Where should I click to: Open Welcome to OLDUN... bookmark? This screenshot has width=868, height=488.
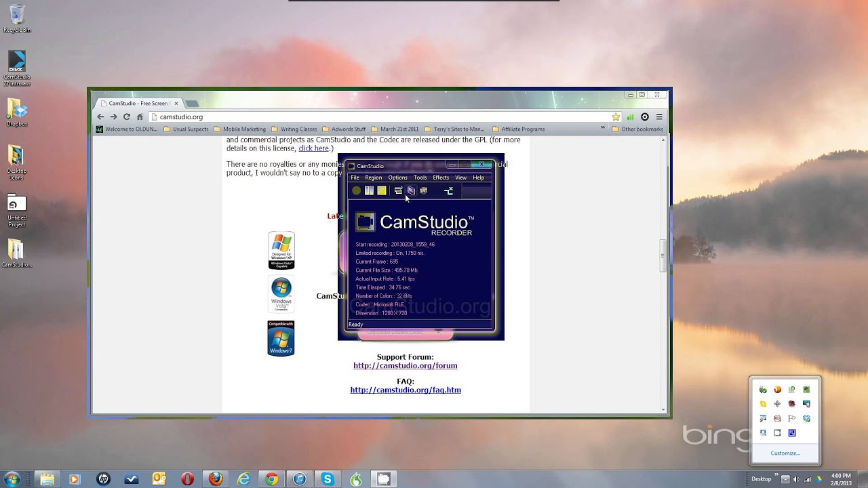point(128,129)
